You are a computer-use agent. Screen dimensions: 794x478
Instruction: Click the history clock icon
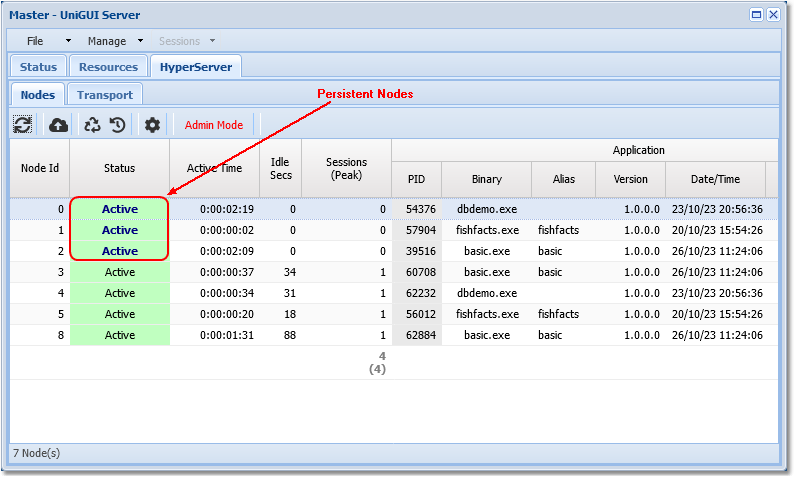click(117, 125)
